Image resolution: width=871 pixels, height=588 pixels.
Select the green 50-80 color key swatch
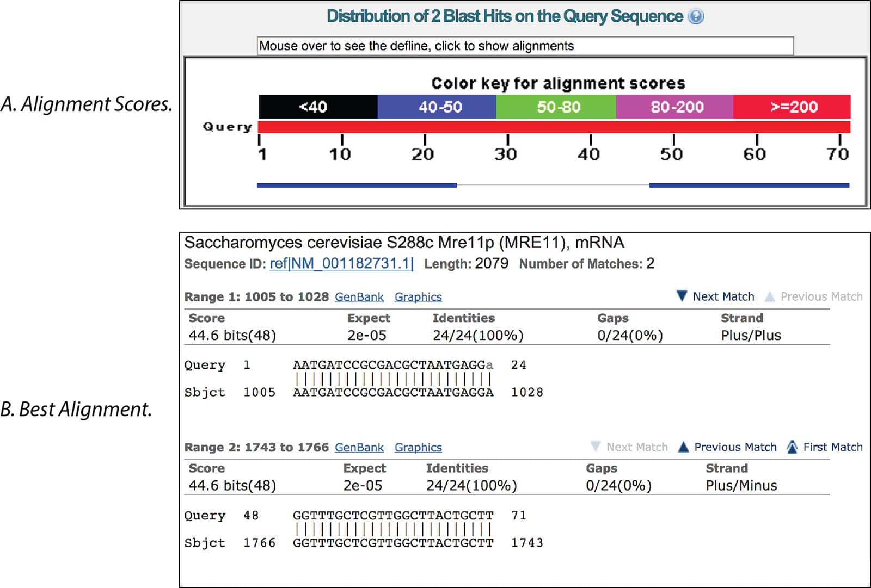pyautogui.click(x=556, y=107)
